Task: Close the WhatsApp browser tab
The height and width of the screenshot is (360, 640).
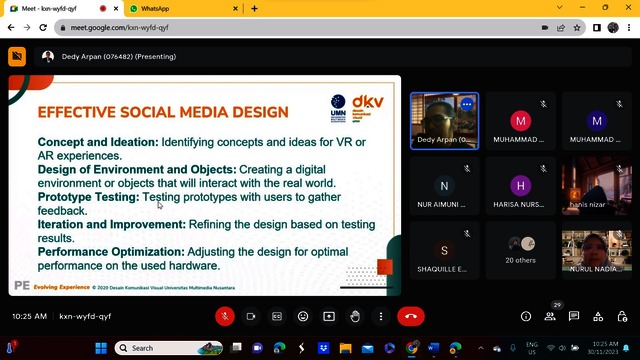Action: 235,9
